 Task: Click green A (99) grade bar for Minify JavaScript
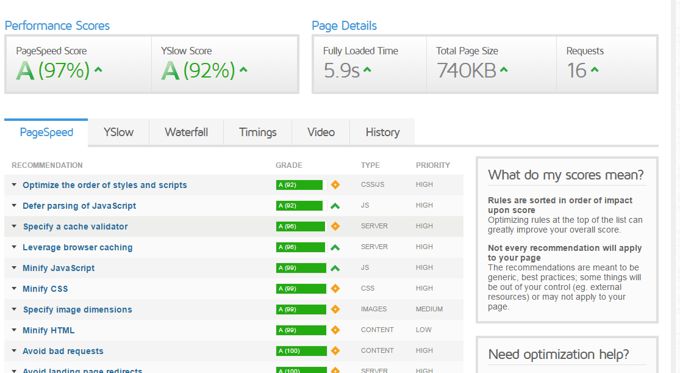(x=301, y=268)
